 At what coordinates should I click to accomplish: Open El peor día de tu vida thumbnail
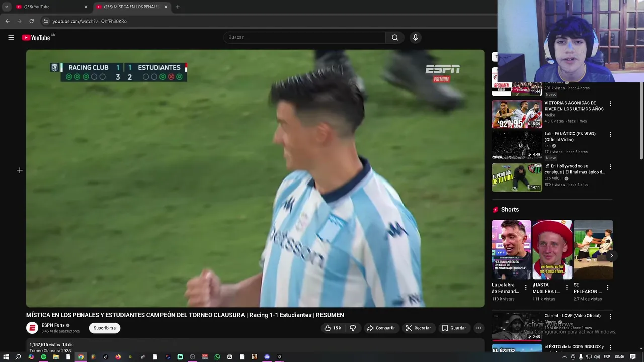click(517, 177)
